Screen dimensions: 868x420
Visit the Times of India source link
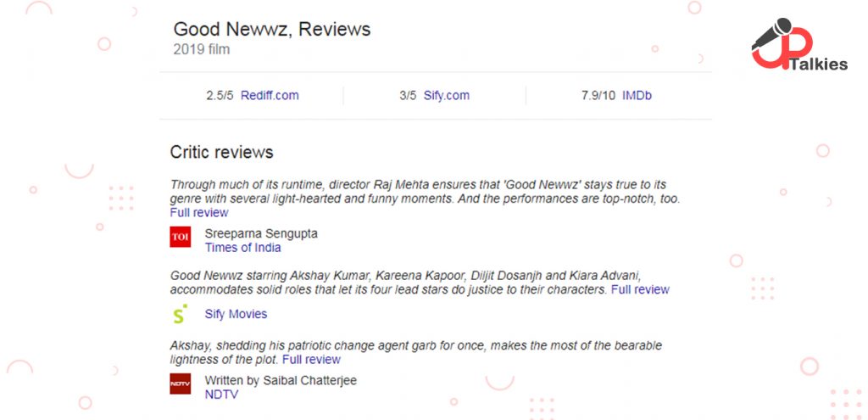(x=242, y=248)
